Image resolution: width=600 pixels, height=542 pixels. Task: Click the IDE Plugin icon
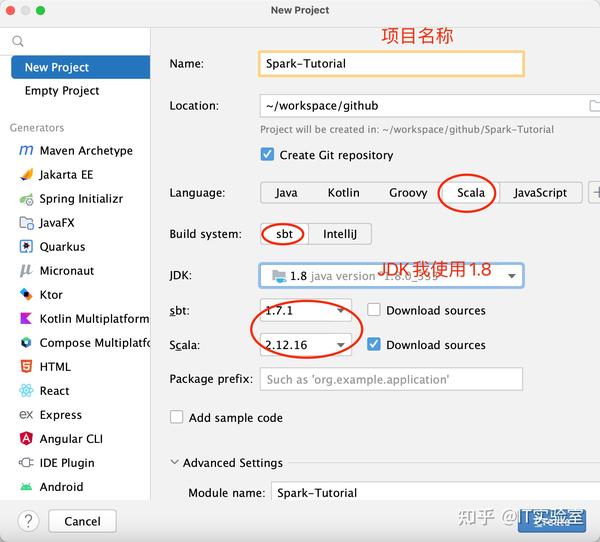coord(26,463)
